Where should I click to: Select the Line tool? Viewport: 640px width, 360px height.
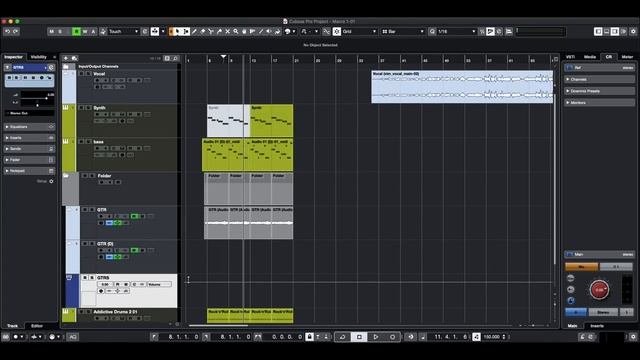coord(261,31)
